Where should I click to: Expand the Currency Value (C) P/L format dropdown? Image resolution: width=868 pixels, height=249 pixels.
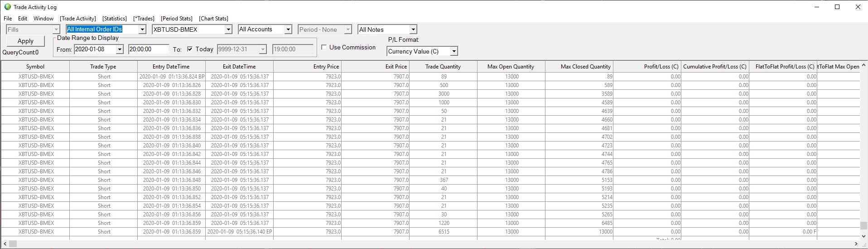tap(454, 51)
